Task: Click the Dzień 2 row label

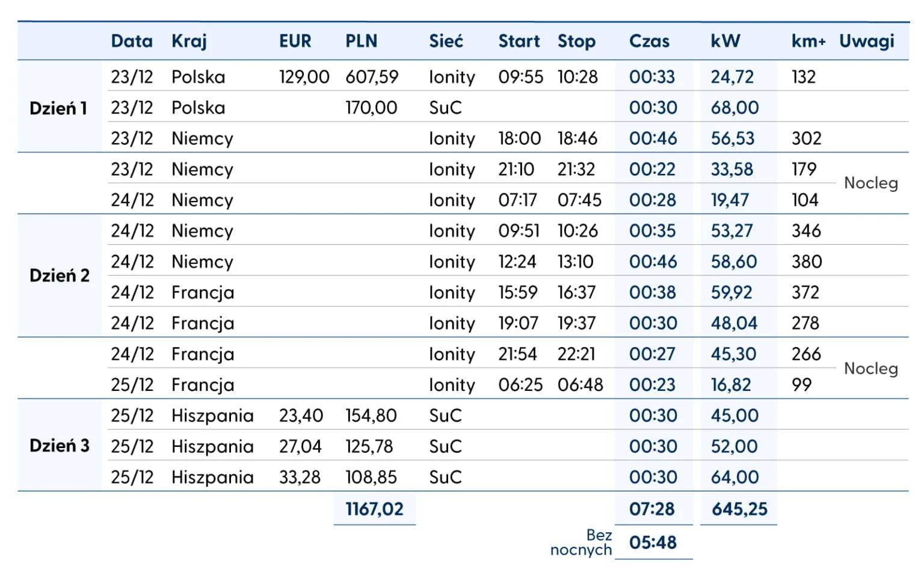Action: pyautogui.click(x=59, y=275)
